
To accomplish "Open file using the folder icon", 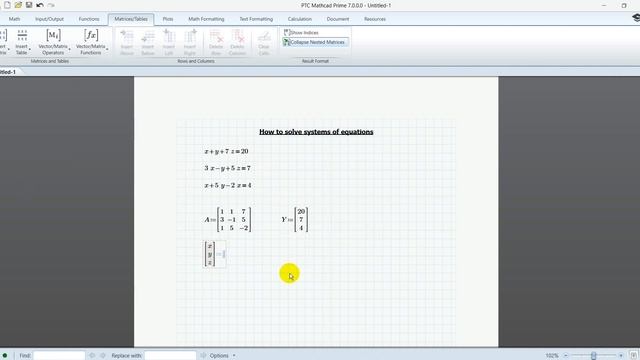I will pos(18,5).
